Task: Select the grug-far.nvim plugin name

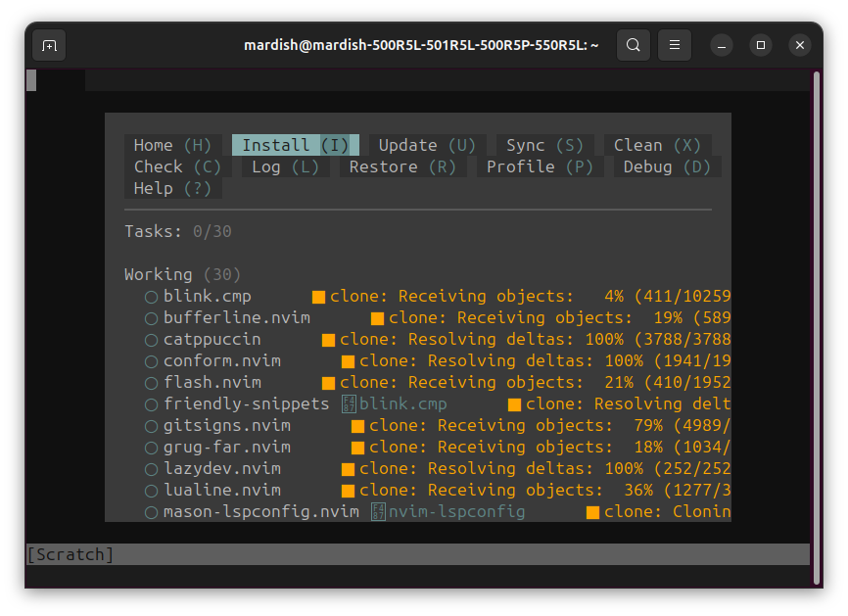Action: click(227, 448)
